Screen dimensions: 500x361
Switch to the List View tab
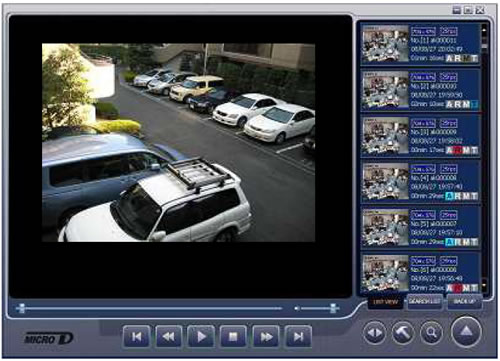[x=385, y=302]
